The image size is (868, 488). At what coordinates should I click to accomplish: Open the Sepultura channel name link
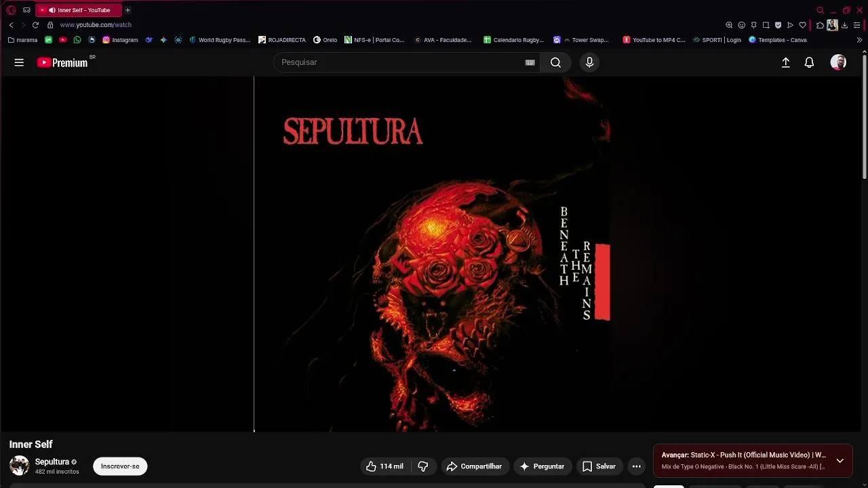[x=52, y=462]
